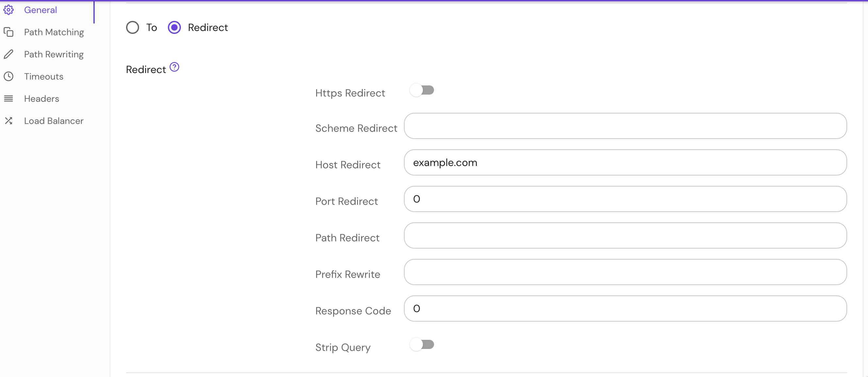This screenshot has width=868, height=377.
Task: Select the Headers list icon
Action: click(9, 98)
